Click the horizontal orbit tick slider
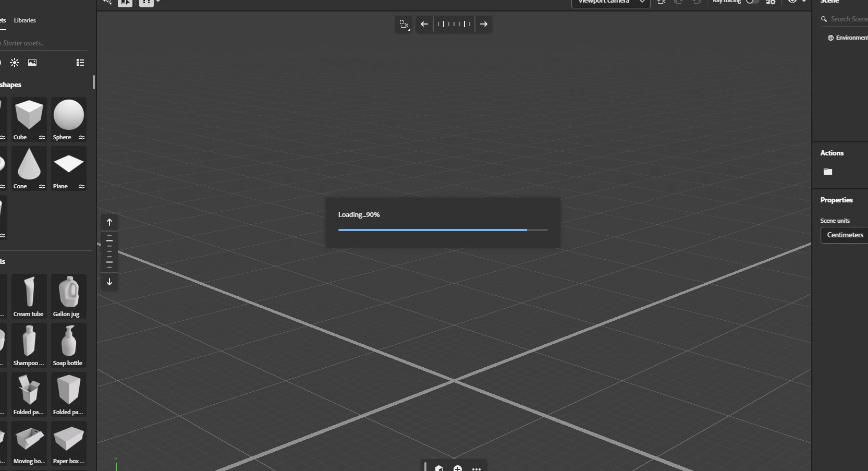Image resolution: width=868 pixels, height=471 pixels. (454, 24)
